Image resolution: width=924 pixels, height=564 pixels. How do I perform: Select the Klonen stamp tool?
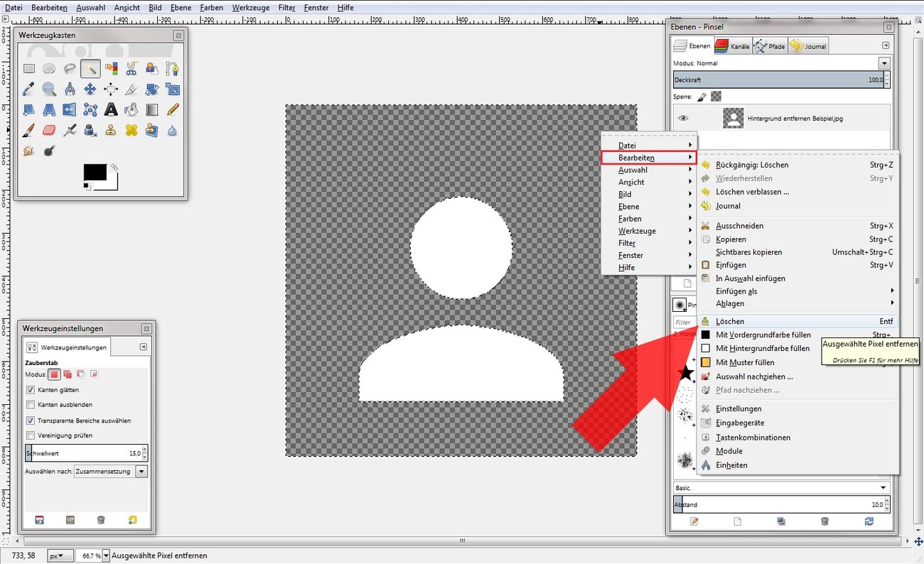(110, 130)
